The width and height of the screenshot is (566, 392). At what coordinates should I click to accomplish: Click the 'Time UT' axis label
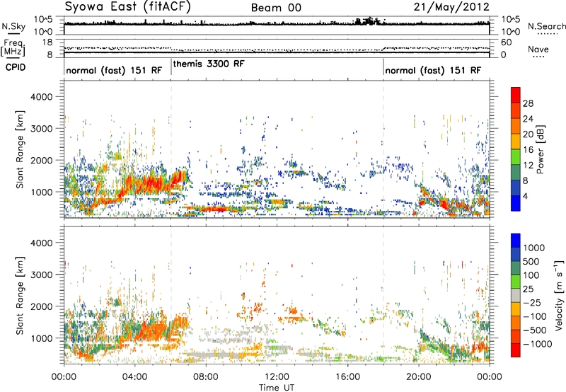[277, 388]
